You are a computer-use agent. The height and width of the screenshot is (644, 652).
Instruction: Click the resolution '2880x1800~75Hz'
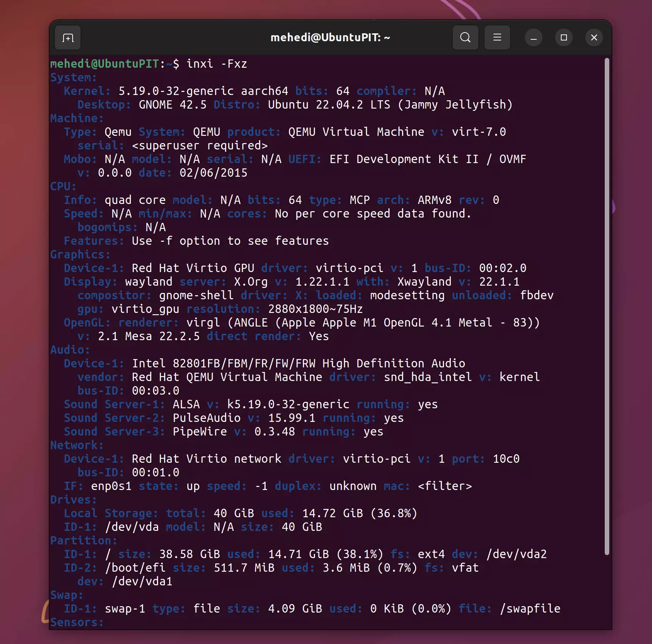315,309
